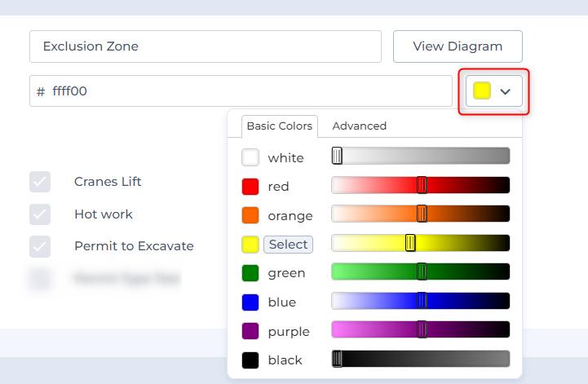Collapse the yellow color picker dropdown
This screenshot has height=384, width=588.
494,91
